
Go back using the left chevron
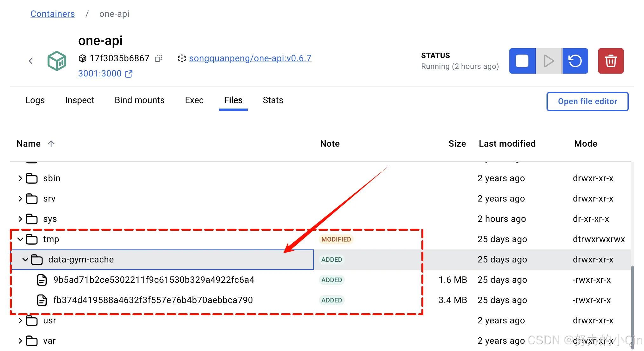pos(31,61)
